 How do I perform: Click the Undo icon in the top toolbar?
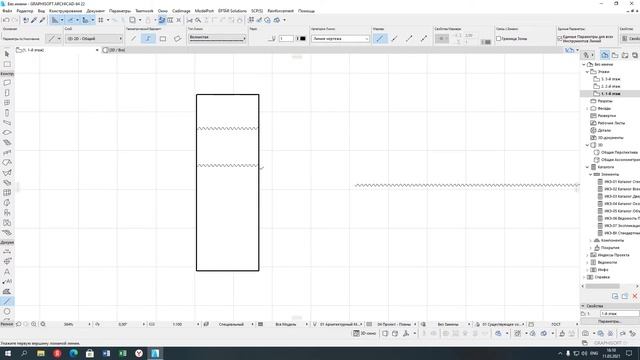point(6,20)
